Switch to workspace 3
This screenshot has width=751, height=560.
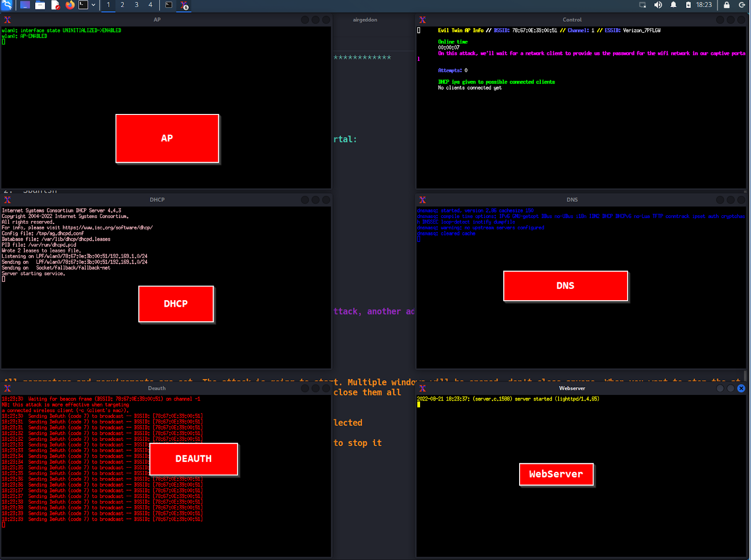(137, 5)
